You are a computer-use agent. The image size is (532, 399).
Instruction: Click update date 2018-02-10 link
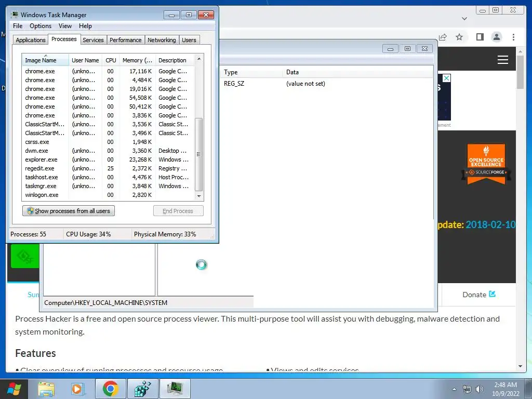point(490,224)
